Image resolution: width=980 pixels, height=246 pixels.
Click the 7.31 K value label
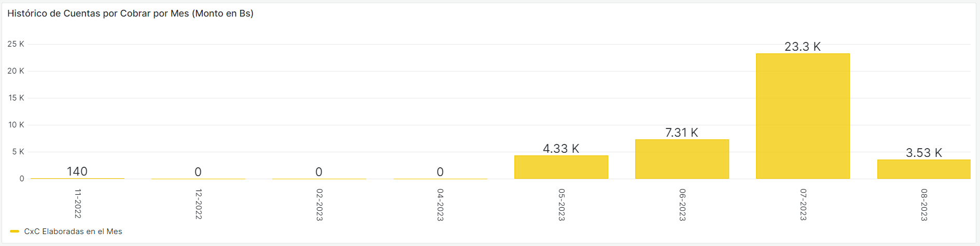(x=681, y=133)
